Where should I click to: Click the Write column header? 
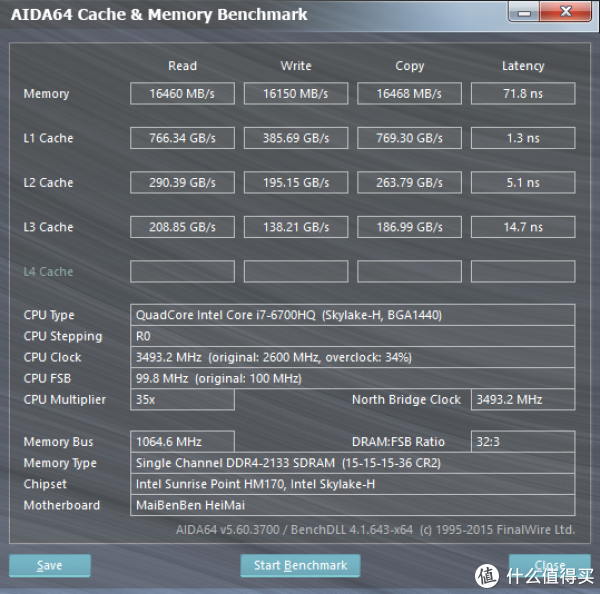pyautogui.click(x=296, y=66)
